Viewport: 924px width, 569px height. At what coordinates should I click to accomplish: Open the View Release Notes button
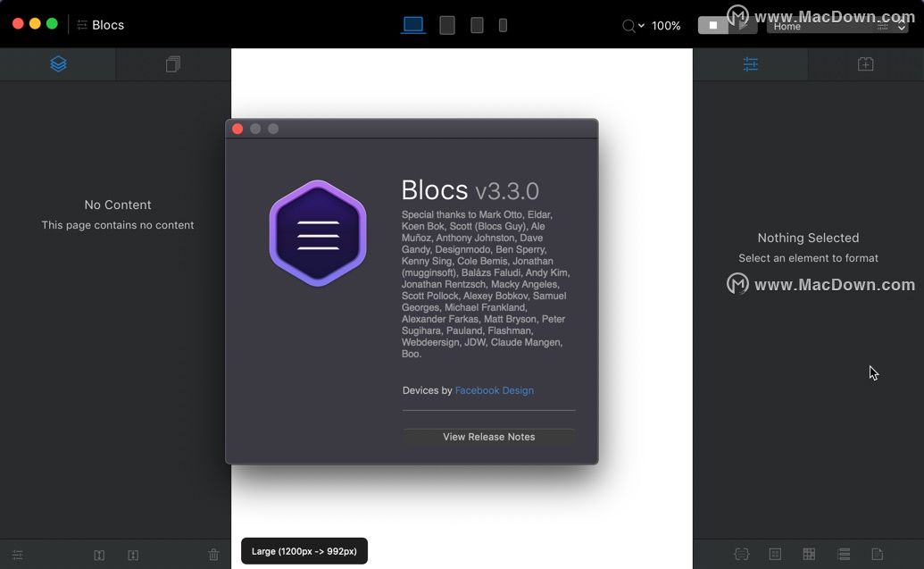(489, 437)
